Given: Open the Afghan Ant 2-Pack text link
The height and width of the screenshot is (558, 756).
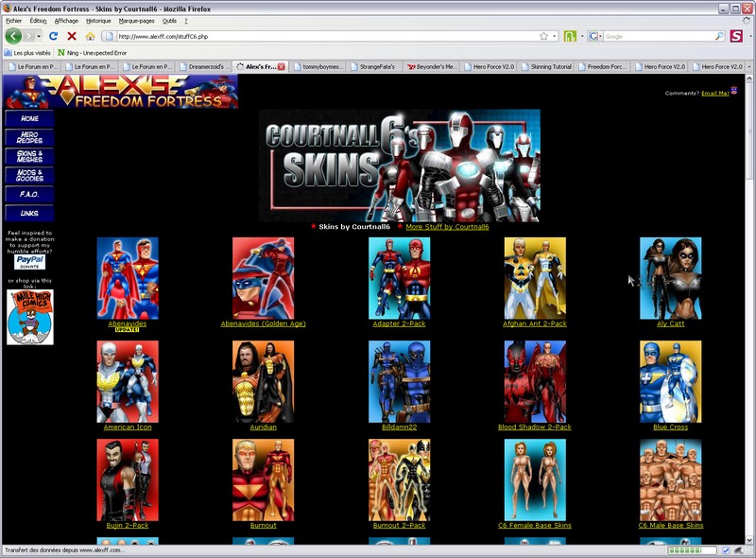Looking at the screenshot, I should (535, 323).
